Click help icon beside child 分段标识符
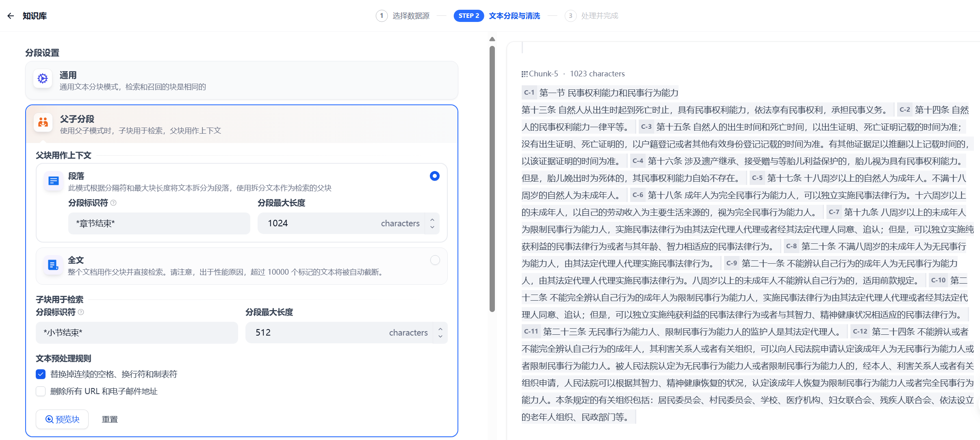980x440 pixels. point(81,312)
